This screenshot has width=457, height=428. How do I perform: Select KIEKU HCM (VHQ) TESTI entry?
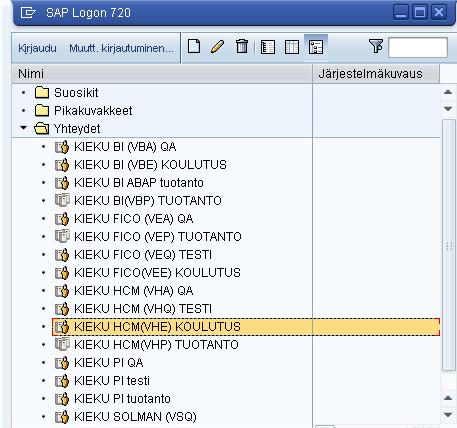click(x=143, y=309)
